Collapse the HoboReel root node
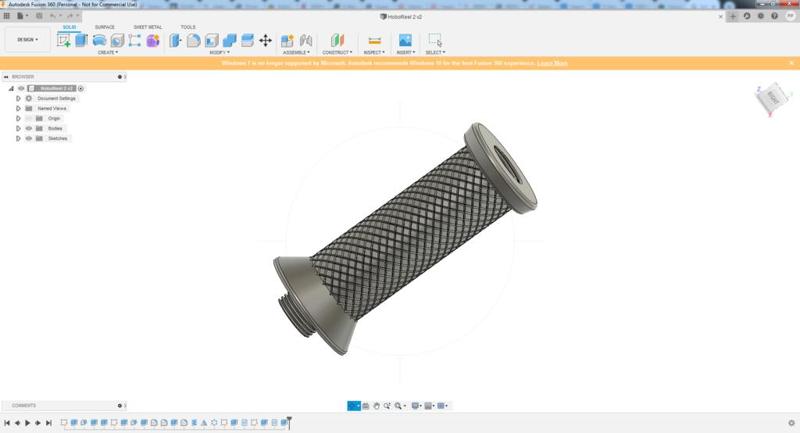 (11, 88)
